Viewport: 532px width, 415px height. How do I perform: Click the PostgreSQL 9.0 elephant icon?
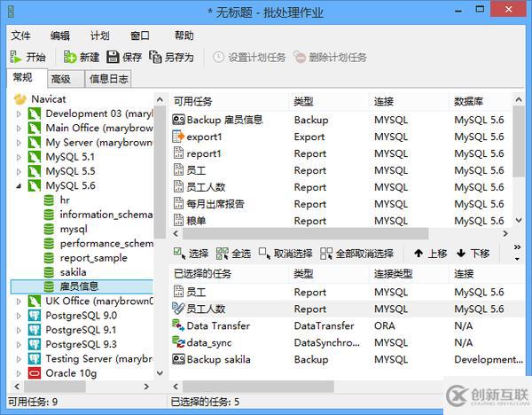pyautogui.click(x=35, y=316)
